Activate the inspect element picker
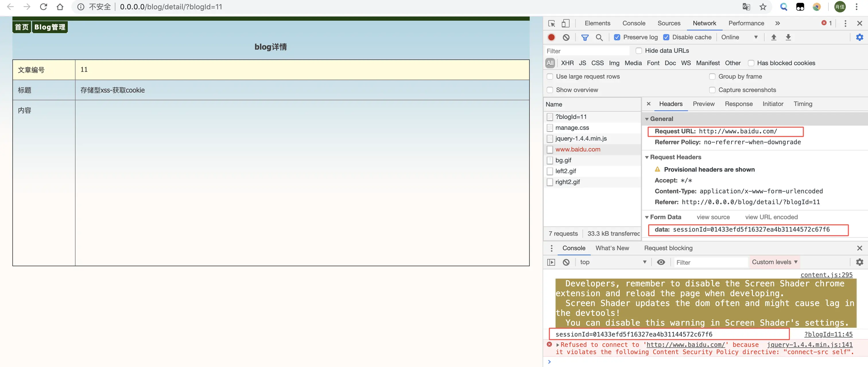This screenshot has width=868, height=367. coord(552,23)
